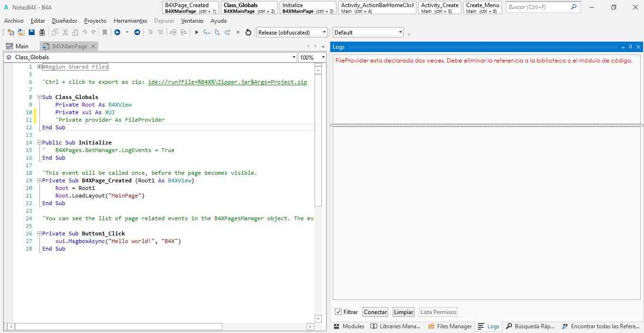Open the Proyecto menu
644x333 pixels.
[x=95, y=21]
